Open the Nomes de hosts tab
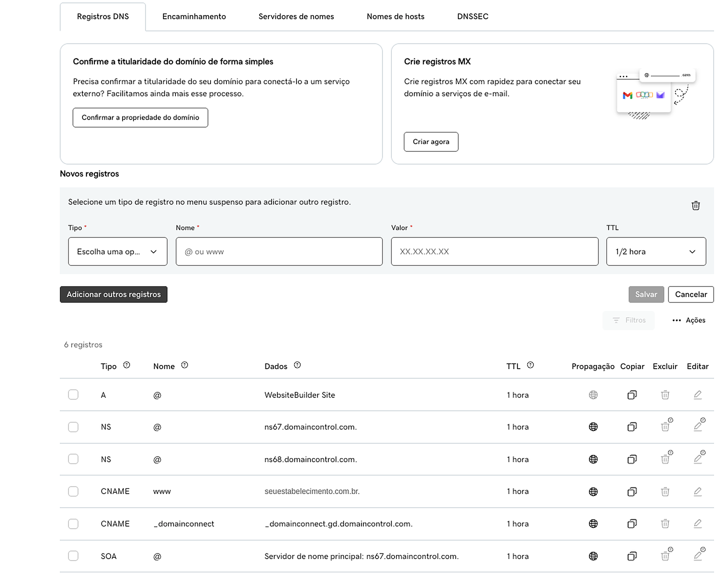 coord(396,16)
